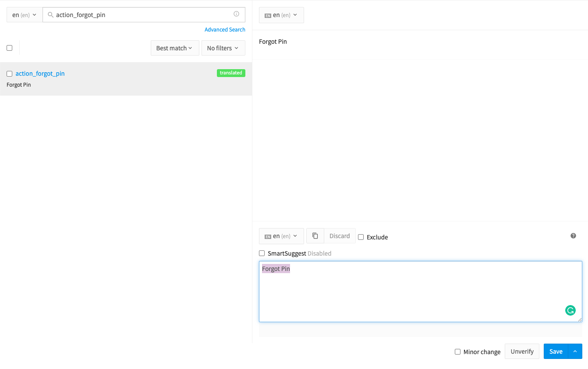
Task: Toggle the select all keys checkbox
Action: click(10, 48)
